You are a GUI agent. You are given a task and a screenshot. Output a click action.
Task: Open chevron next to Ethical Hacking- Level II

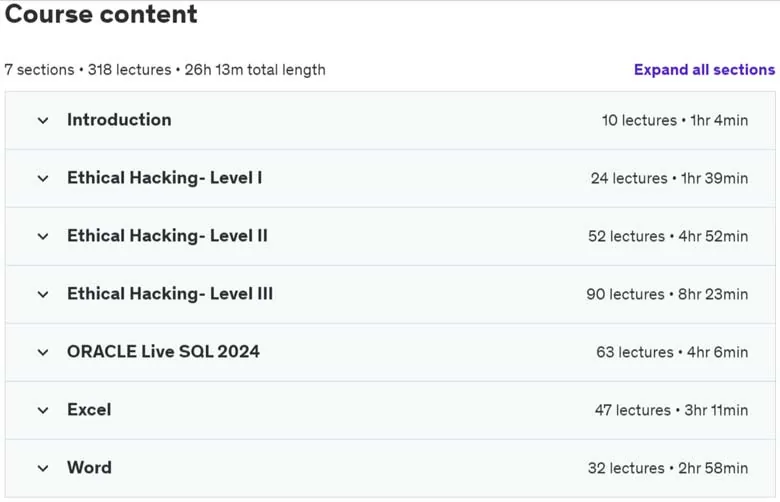(x=43, y=236)
